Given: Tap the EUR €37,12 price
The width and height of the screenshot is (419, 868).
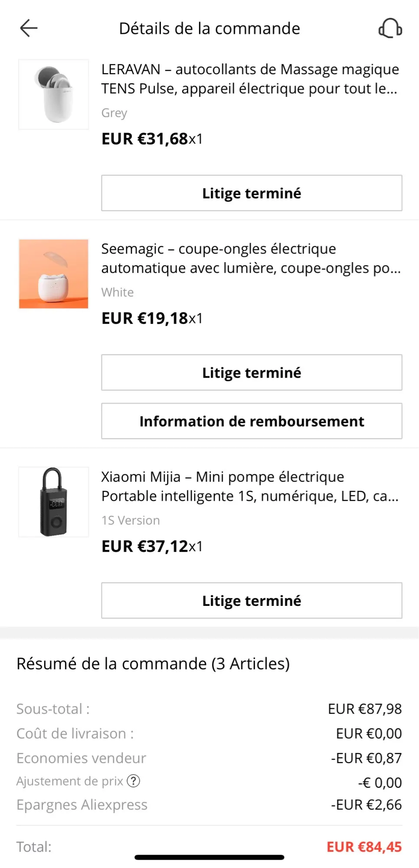Looking at the screenshot, I should click(x=145, y=546).
